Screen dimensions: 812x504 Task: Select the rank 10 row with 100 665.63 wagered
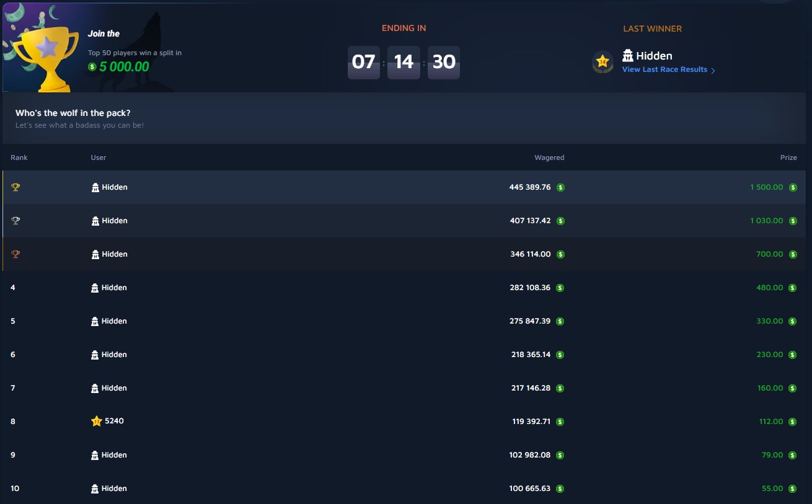pos(404,489)
